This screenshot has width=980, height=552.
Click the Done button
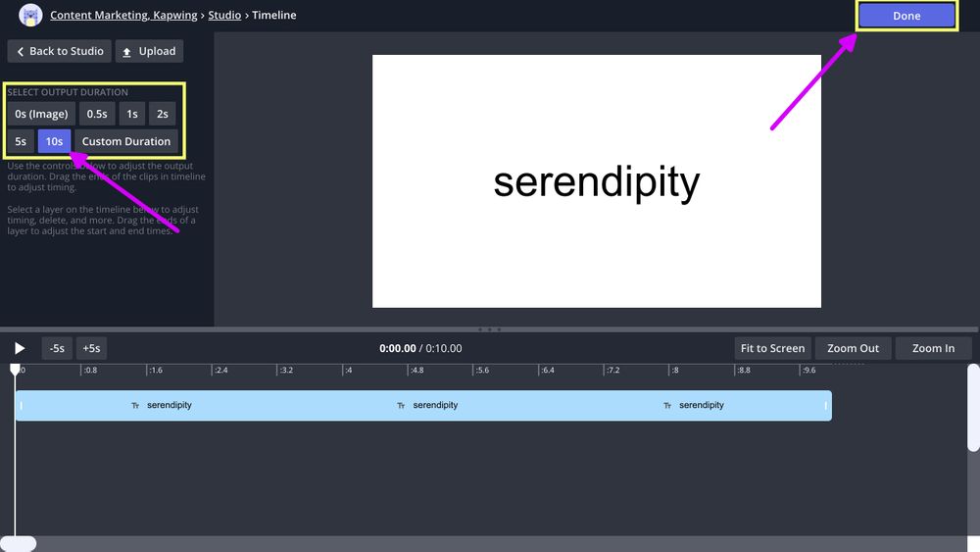[x=906, y=16]
